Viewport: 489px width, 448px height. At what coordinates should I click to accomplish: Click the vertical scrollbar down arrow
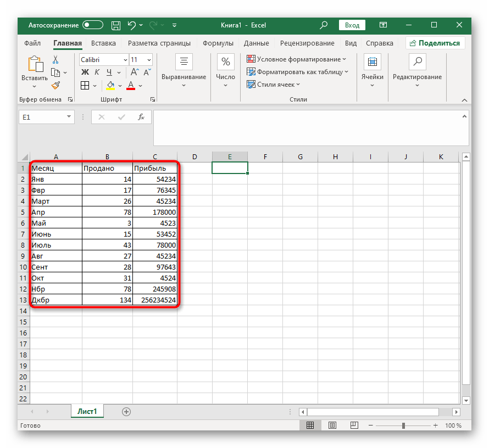tap(466, 401)
